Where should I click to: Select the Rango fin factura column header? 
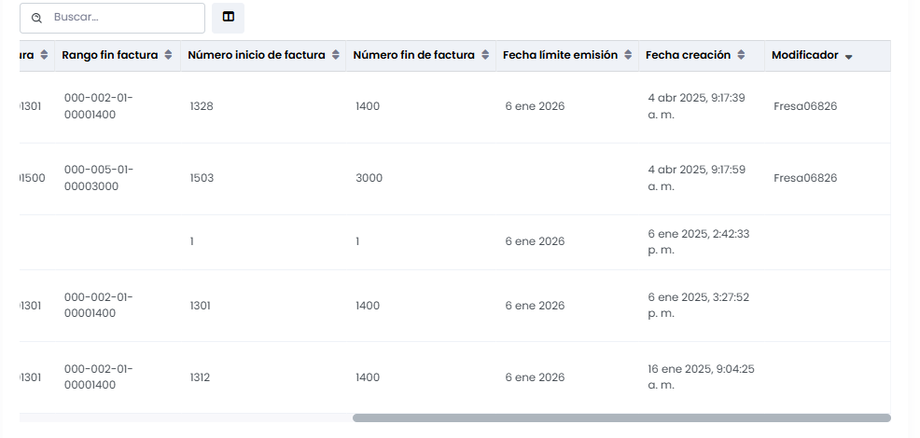pos(109,56)
